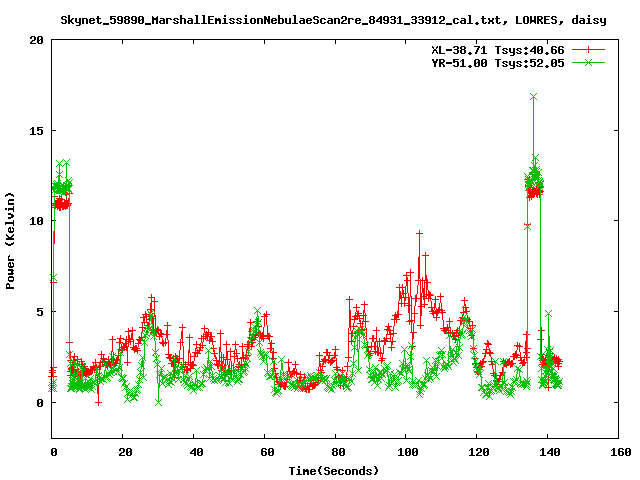Click the green data point at zero near 30 seconds
The image size is (640, 480).
[x=158, y=402]
